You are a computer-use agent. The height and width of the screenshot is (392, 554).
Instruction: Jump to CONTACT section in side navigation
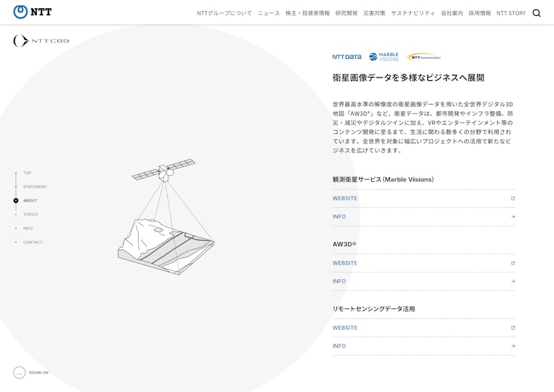(x=33, y=242)
